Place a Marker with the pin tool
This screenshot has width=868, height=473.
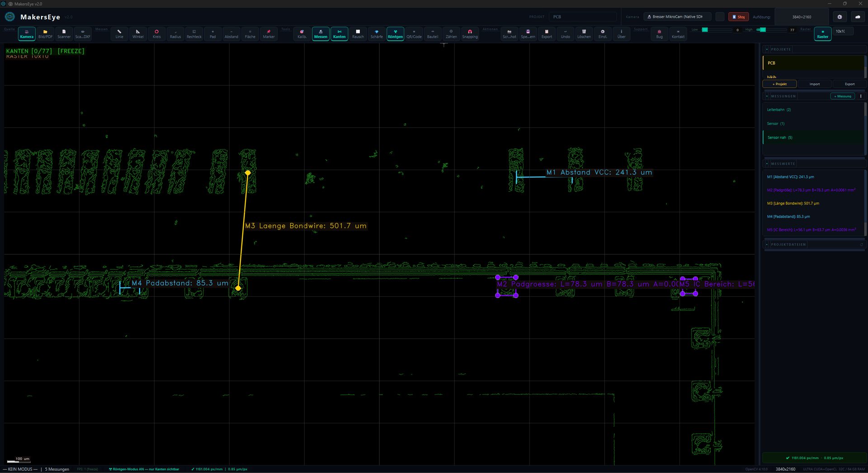(x=269, y=34)
